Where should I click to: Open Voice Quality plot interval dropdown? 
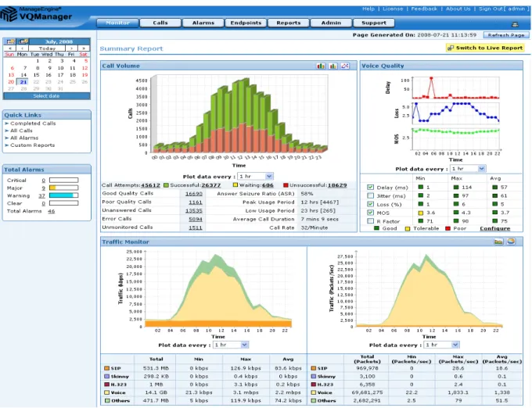coord(468,168)
